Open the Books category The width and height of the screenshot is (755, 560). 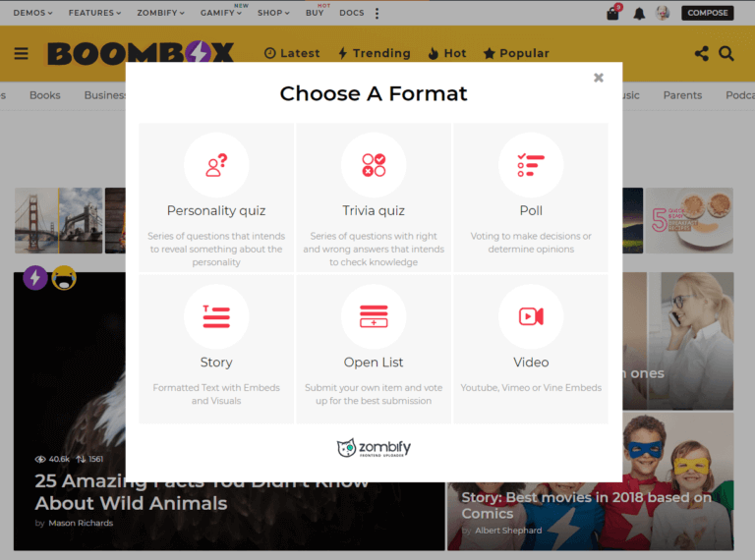tap(45, 95)
